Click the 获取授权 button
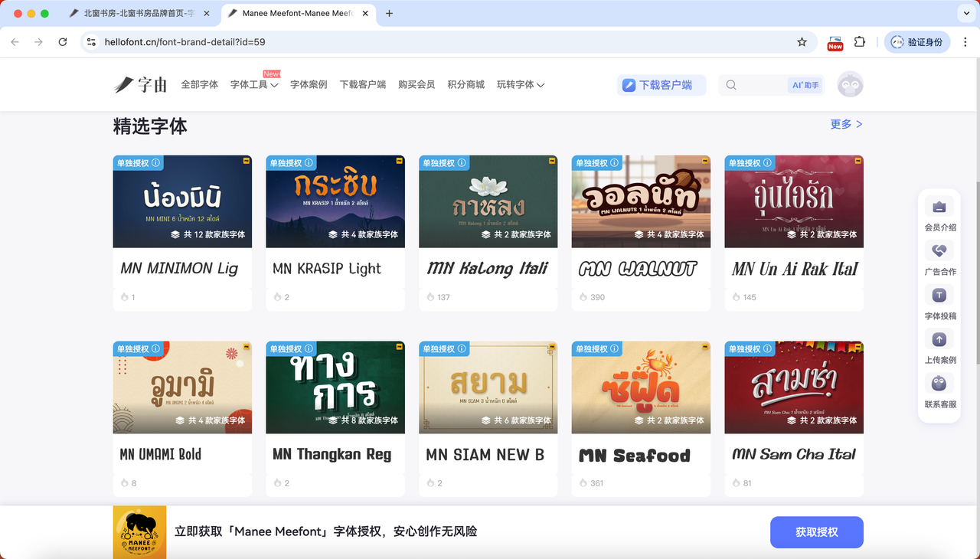The image size is (980, 559). [816, 532]
